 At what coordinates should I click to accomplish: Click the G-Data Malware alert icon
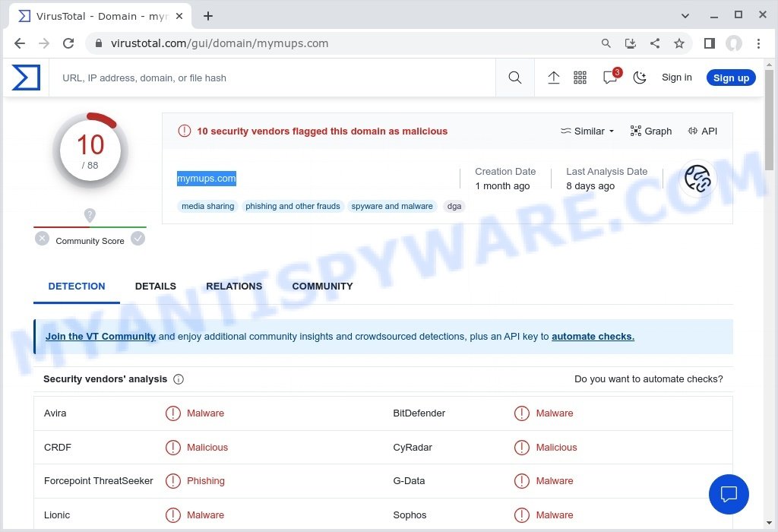click(522, 481)
